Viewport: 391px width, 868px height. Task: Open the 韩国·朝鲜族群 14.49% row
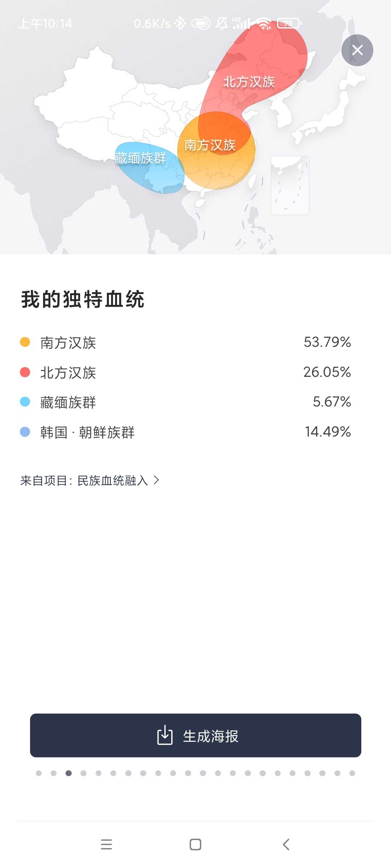click(185, 432)
